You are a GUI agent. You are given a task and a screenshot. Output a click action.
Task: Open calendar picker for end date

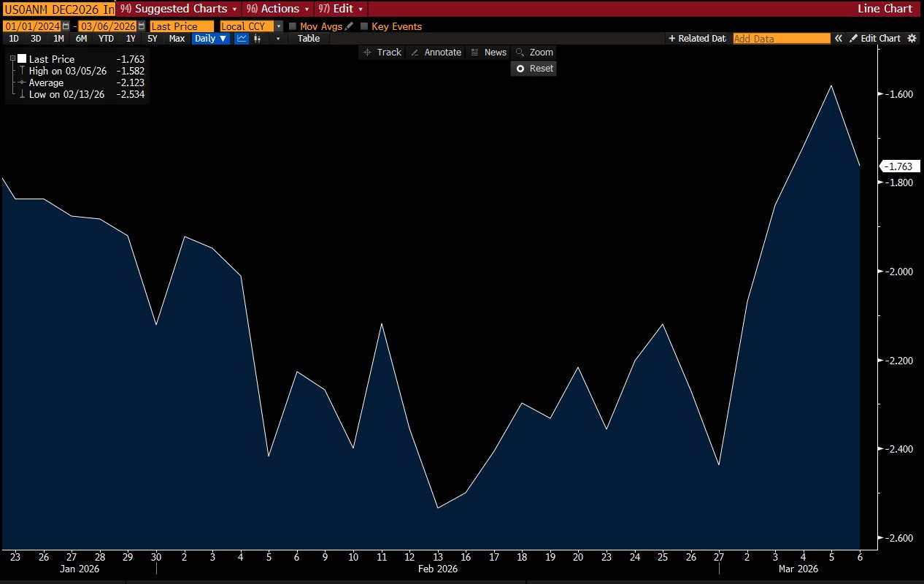(142, 26)
